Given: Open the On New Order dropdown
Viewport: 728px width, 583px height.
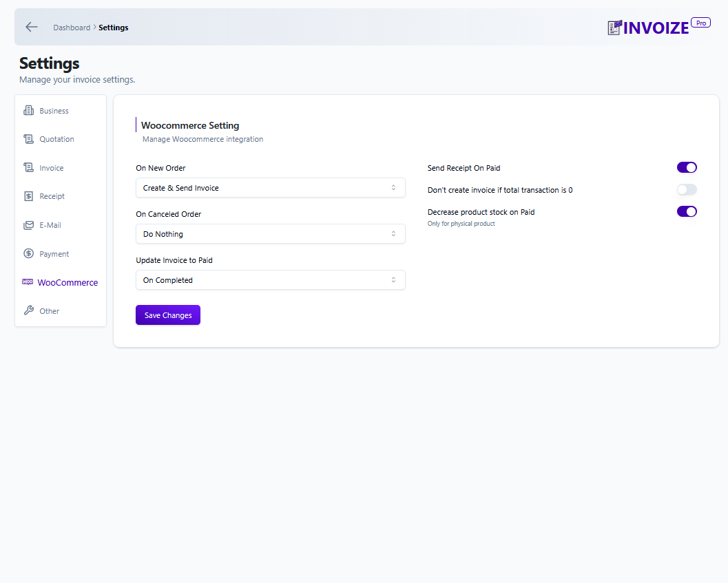Looking at the screenshot, I should pos(270,187).
